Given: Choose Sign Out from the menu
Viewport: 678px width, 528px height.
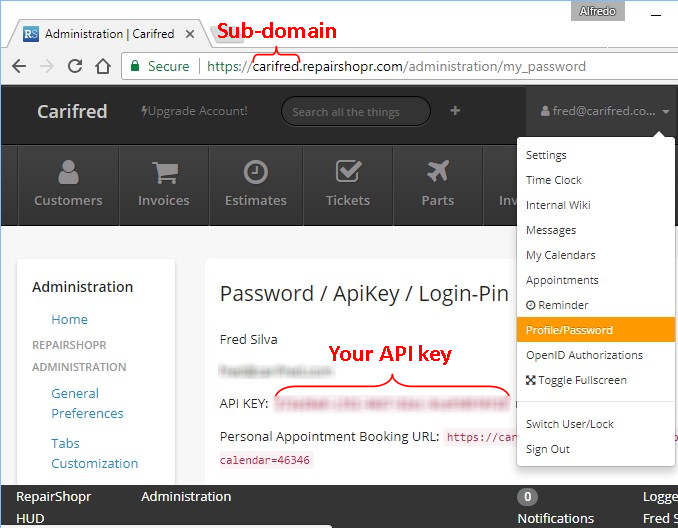Looking at the screenshot, I should tap(596, 449).
